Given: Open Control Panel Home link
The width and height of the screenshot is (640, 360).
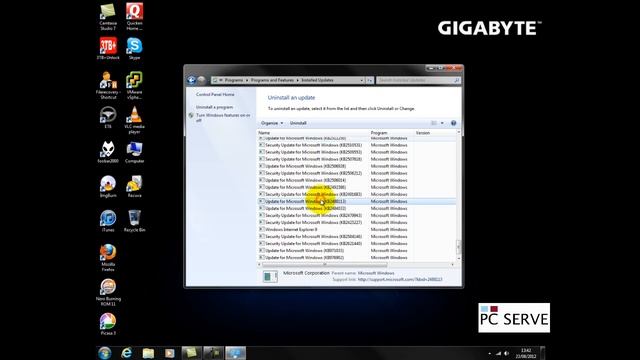Looking at the screenshot, I should pos(215,94).
